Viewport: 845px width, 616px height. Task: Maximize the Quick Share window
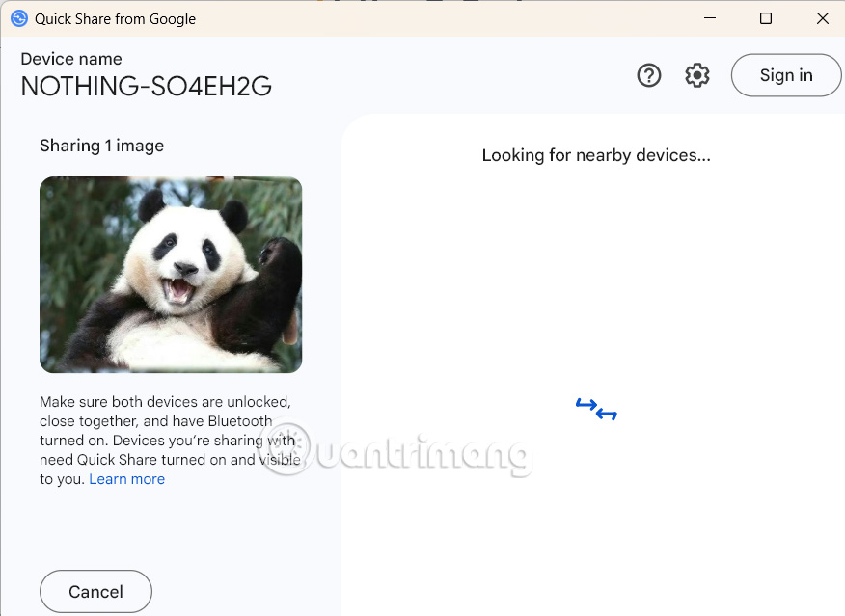[765, 18]
